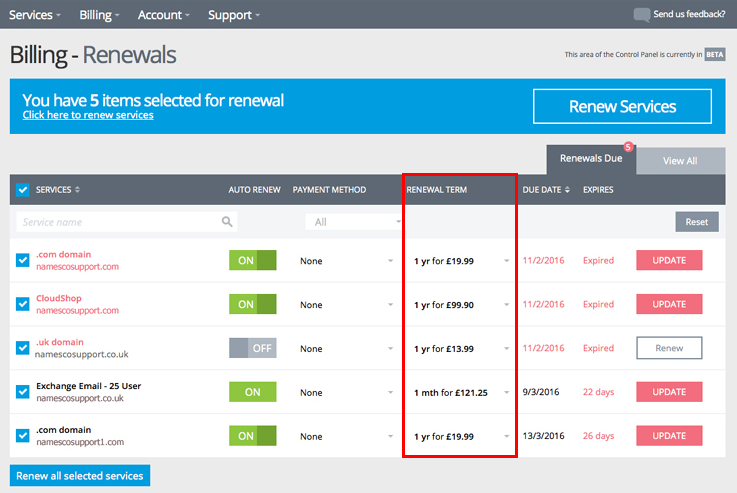Click the Renew Services button
This screenshot has width=737, height=493.
pos(622,106)
